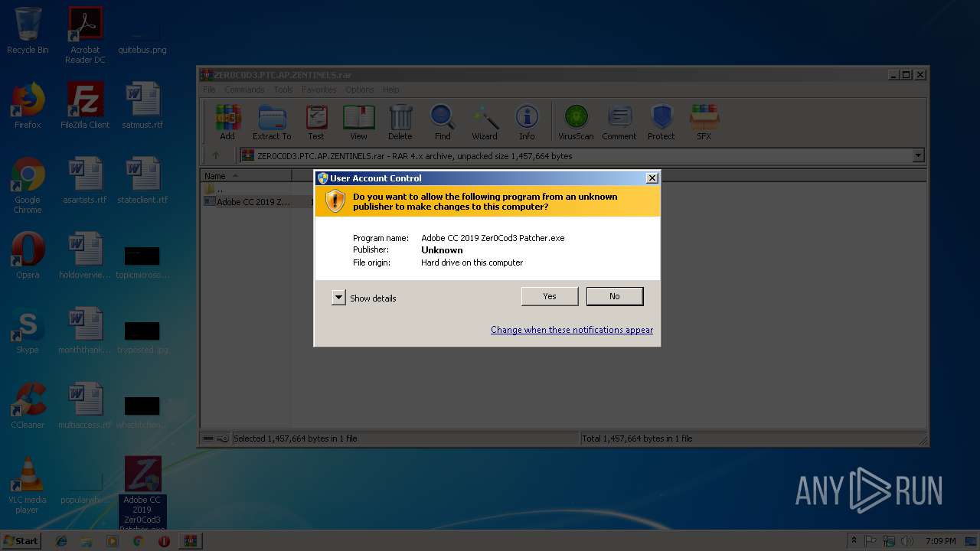Click the View toolbar icon
Screen dimensions: 980x551
coord(358,122)
